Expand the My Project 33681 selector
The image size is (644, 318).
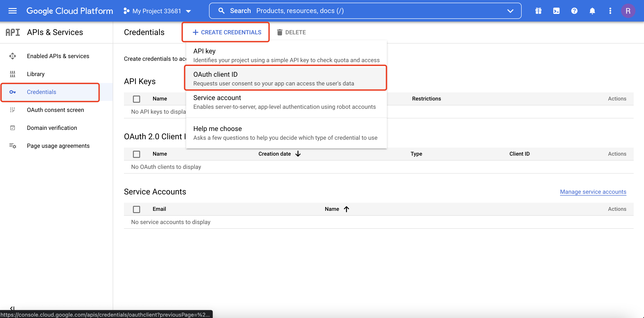tap(157, 11)
